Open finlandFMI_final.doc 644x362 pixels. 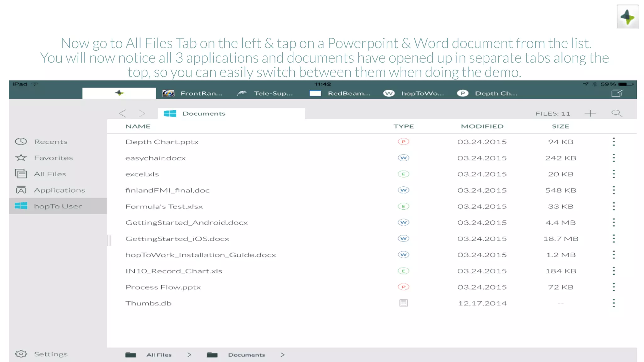[167, 190]
